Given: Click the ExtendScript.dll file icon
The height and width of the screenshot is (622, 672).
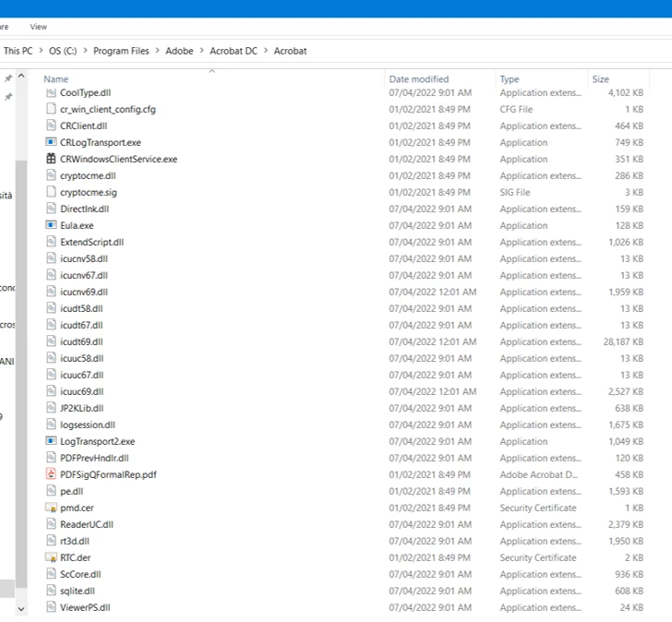Looking at the screenshot, I should (x=51, y=242).
